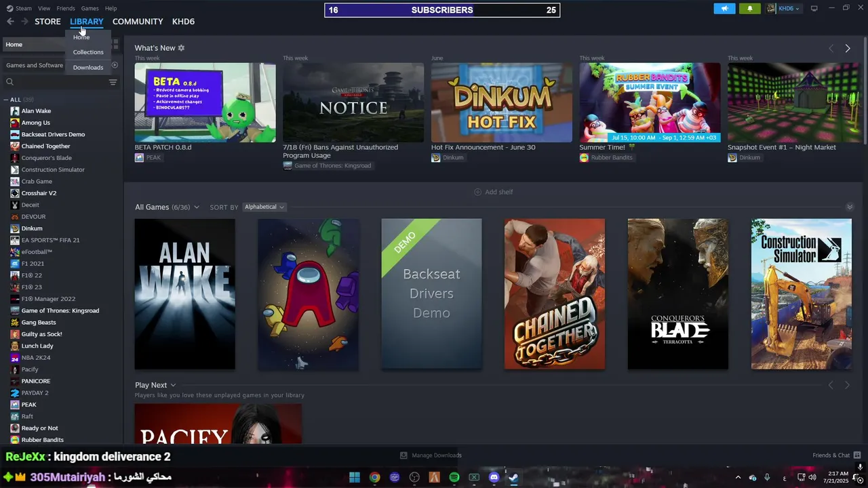Select PAYDAY 2 in the games list
The height and width of the screenshot is (488, 868).
[x=35, y=393]
